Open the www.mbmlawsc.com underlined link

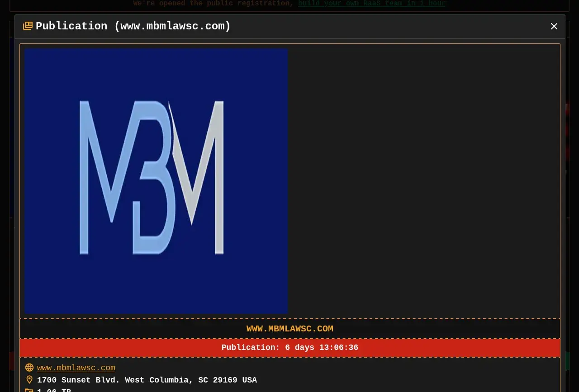pos(76,368)
